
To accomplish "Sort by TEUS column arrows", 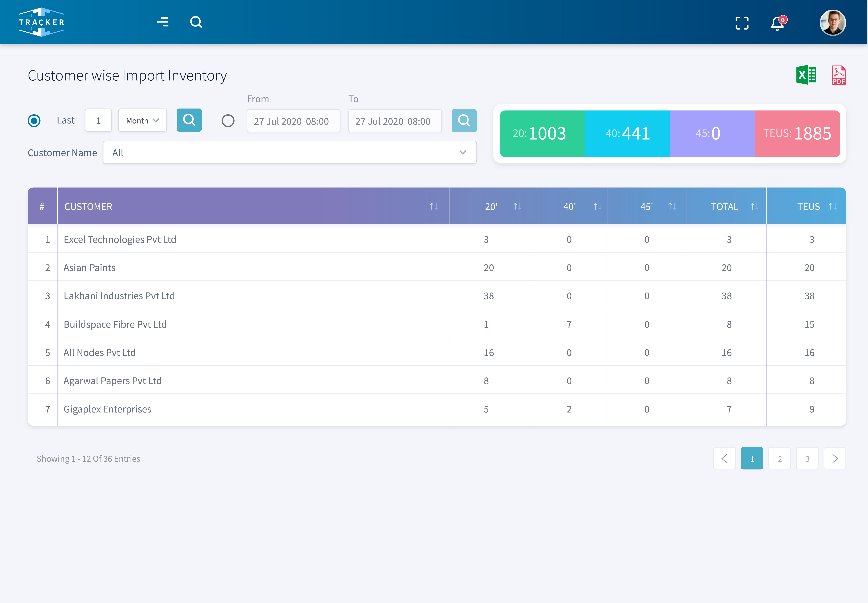I will pos(833,206).
